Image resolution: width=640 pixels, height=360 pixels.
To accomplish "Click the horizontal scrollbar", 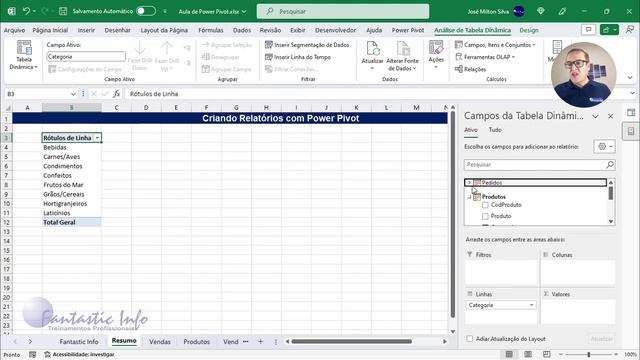I will [351, 342].
